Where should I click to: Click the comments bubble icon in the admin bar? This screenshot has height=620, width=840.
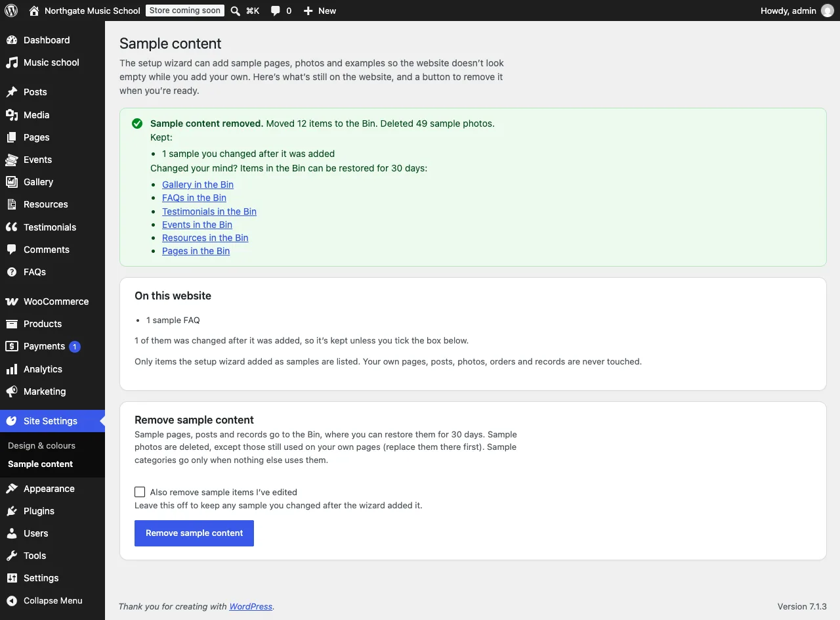coord(276,11)
